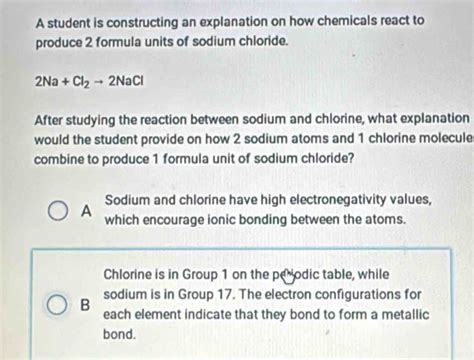Image resolution: width=474 pixels, height=360 pixels.
Task: Click the "2NaCl" product in the equation
Action: (126, 81)
